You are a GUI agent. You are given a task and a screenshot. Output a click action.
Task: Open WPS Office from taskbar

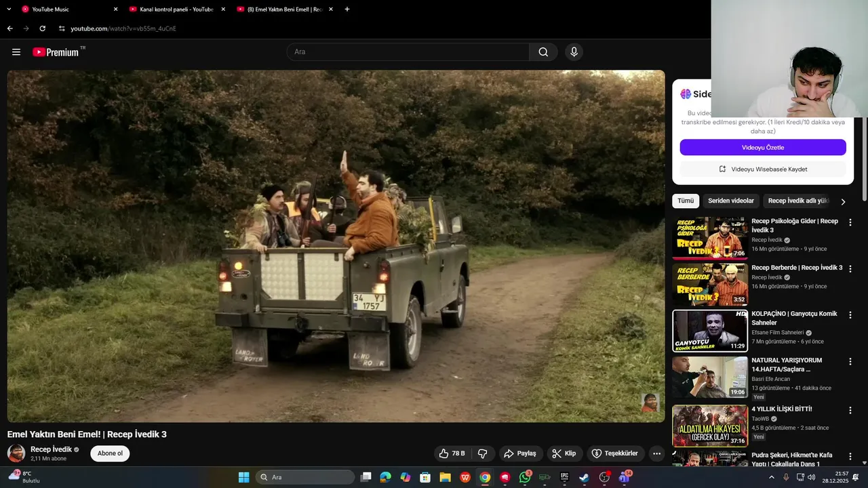[465, 477]
